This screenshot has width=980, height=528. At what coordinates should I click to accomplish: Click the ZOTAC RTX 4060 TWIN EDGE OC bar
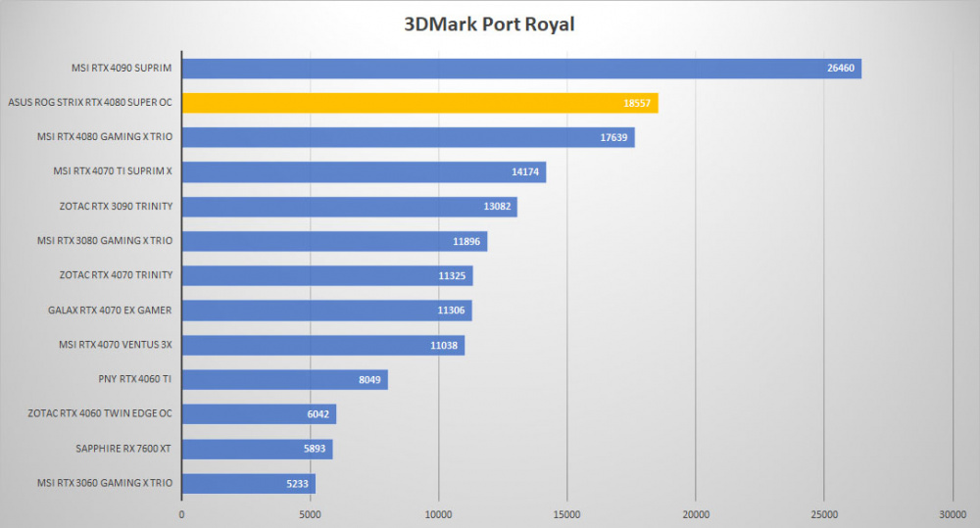point(260,413)
